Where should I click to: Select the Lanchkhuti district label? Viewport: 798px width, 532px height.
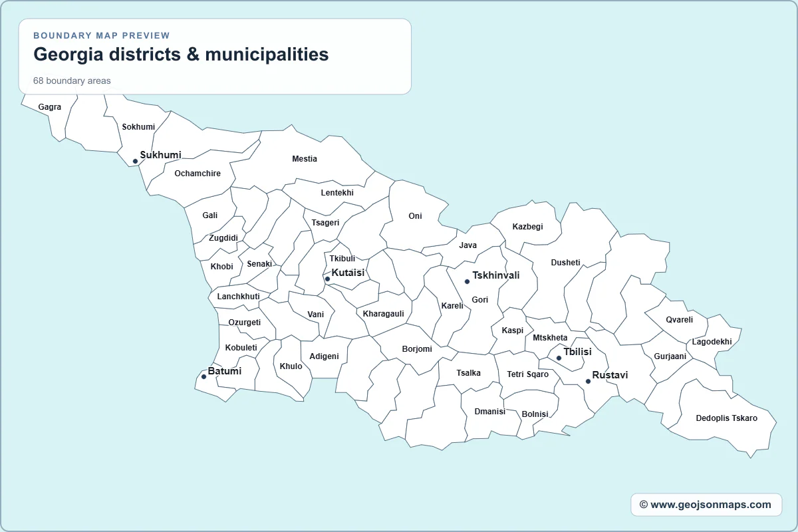point(239,297)
